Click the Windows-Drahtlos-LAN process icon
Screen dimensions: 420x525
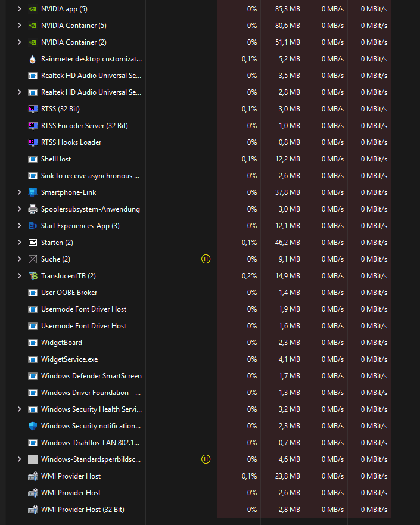click(32, 443)
